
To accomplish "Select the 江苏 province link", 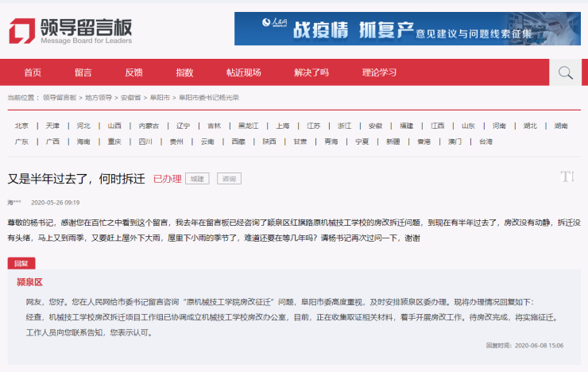I will click(314, 126).
